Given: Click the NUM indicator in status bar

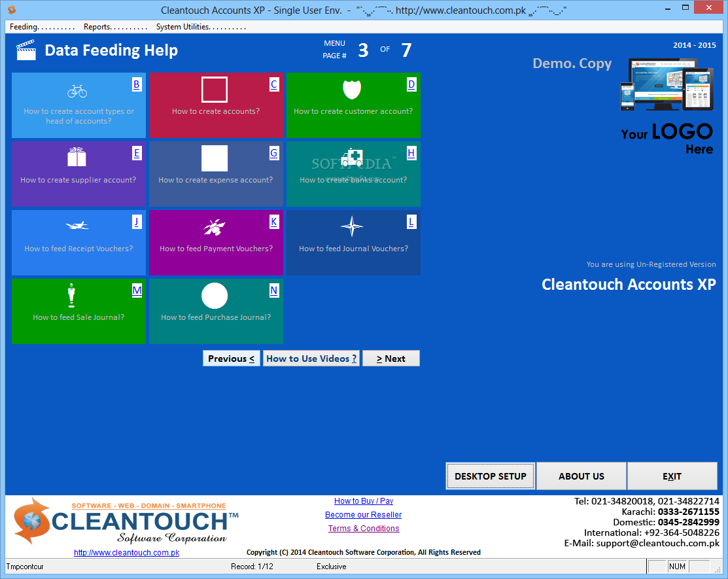Looking at the screenshot, I should [x=678, y=567].
